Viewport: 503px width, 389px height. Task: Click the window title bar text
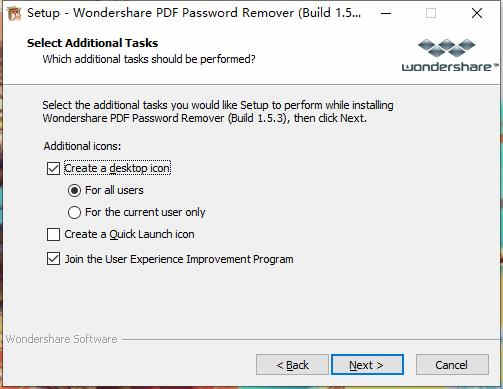tap(194, 13)
